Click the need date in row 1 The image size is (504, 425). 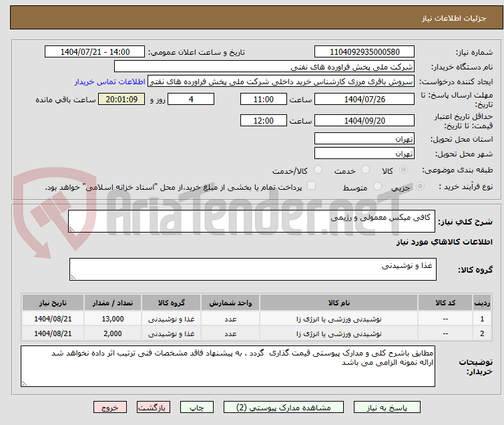coord(53,319)
